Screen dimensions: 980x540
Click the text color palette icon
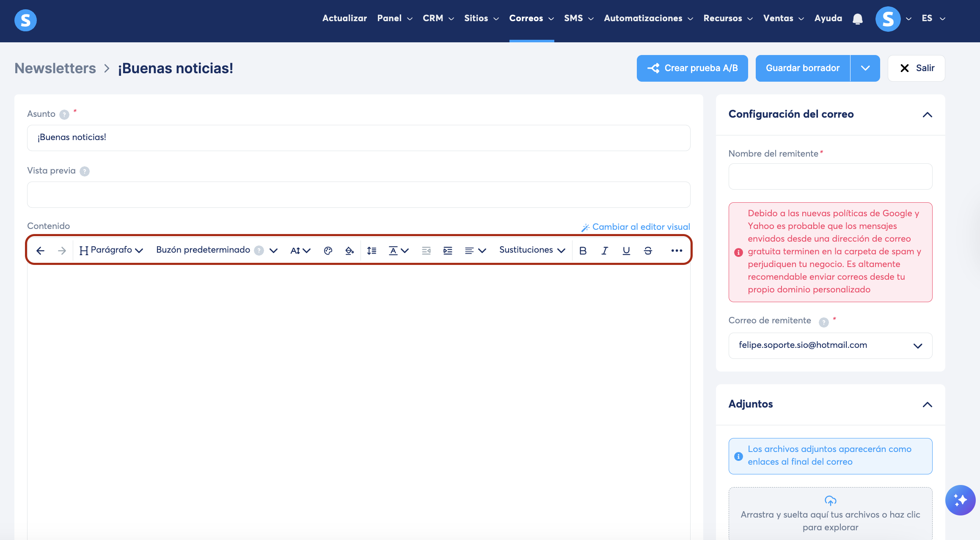point(328,251)
